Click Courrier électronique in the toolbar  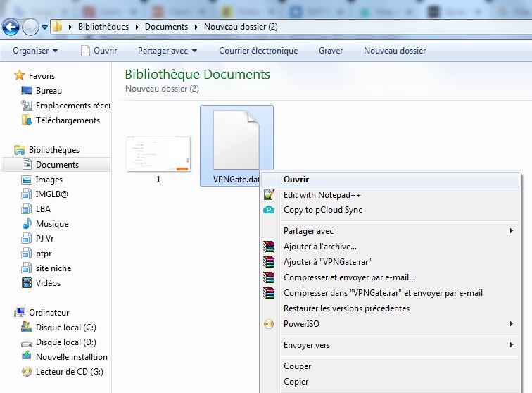258,51
